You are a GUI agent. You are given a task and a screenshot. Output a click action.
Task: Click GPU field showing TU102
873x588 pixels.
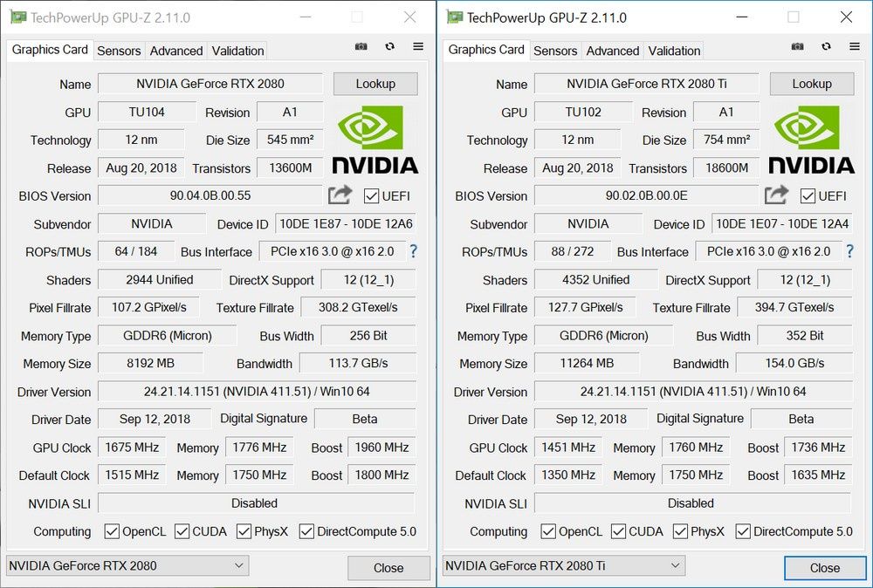click(583, 112)
